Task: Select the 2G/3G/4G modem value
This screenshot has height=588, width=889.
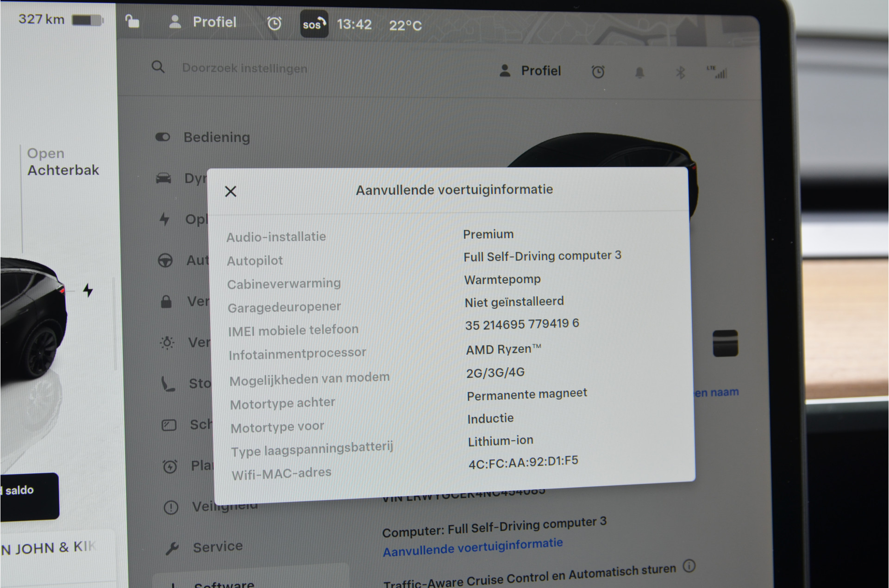Action: 495,372
